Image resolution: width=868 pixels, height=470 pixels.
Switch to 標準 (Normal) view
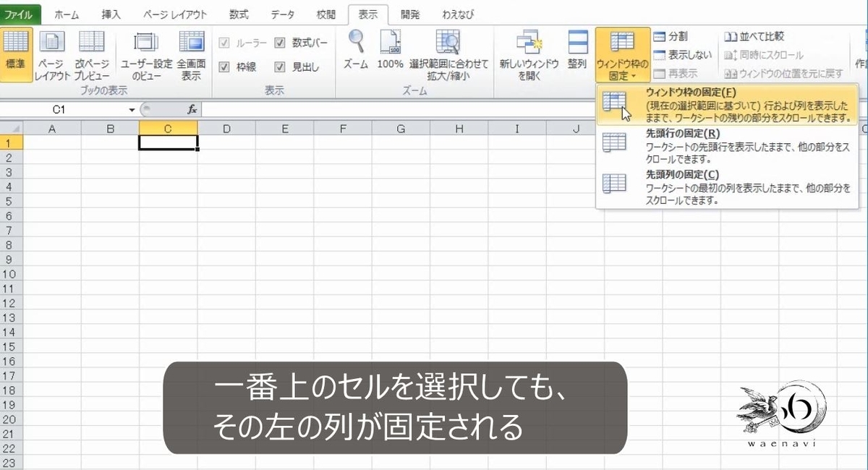(x=16, y=54)
